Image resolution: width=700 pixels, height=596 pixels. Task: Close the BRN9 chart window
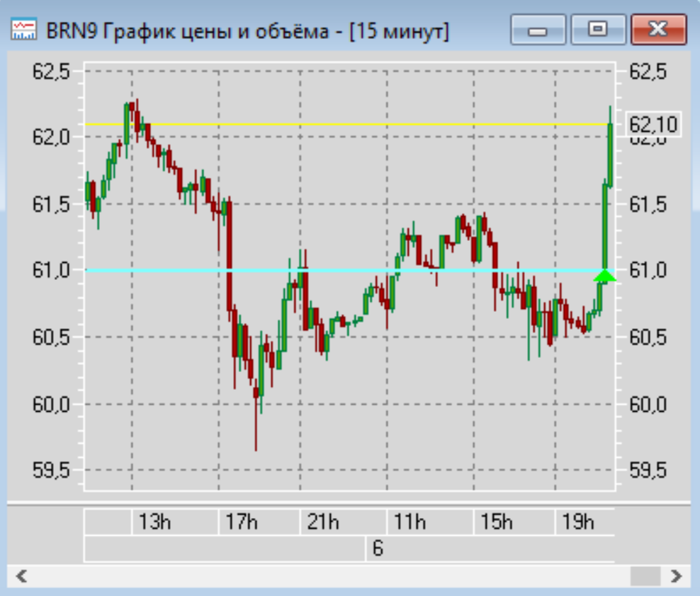[x=658, y=30]
